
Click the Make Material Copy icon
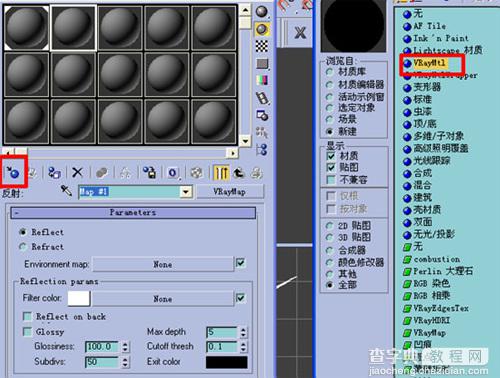(x=101, y=173)
